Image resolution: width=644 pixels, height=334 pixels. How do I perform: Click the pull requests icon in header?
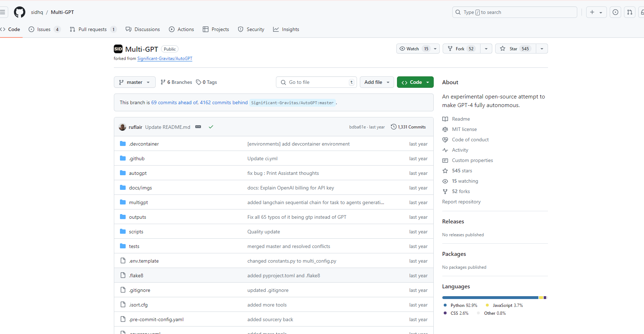630,12
